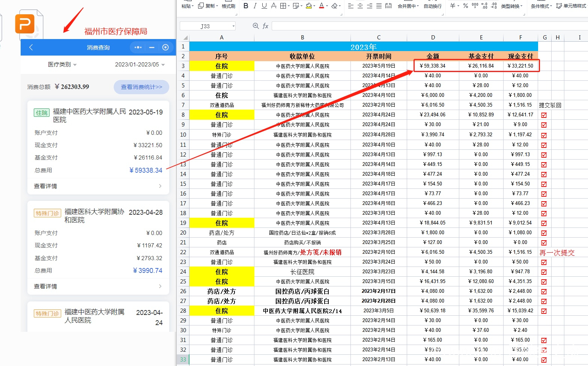Viewport: 588px width, 366px height.
Task: Apply italic formatting
Action: pos(255,6)
